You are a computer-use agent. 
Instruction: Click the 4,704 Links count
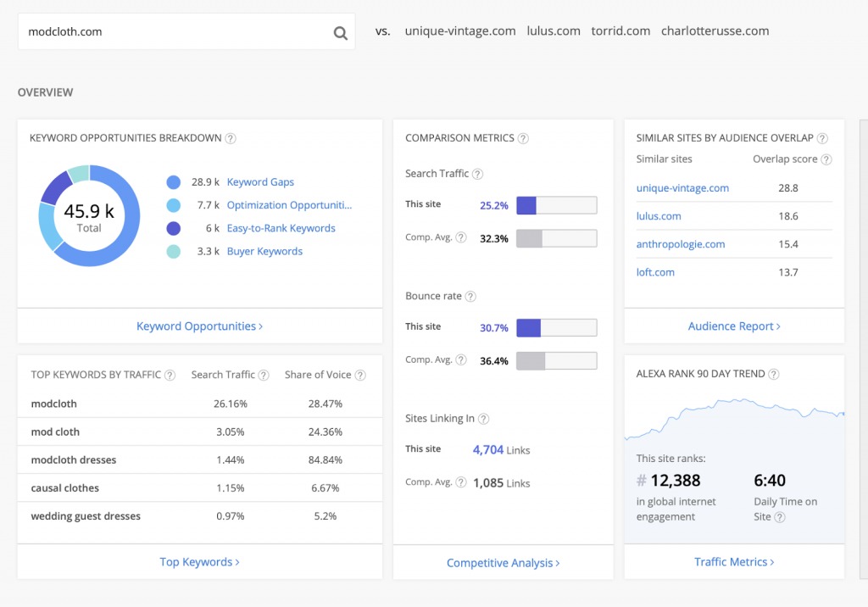tap(487, 448)
